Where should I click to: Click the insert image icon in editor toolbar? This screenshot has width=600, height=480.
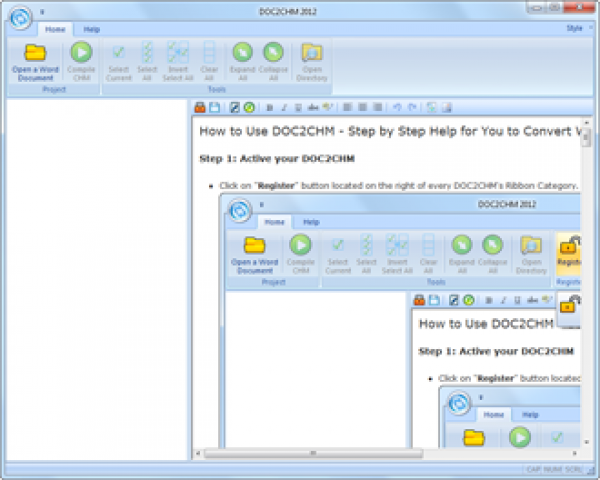(432, 108)
